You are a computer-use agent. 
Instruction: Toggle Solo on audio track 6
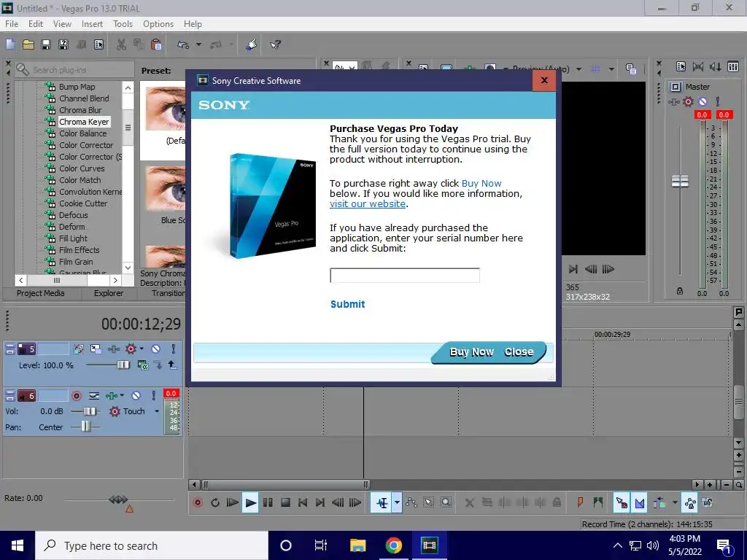tap(153, 396)
